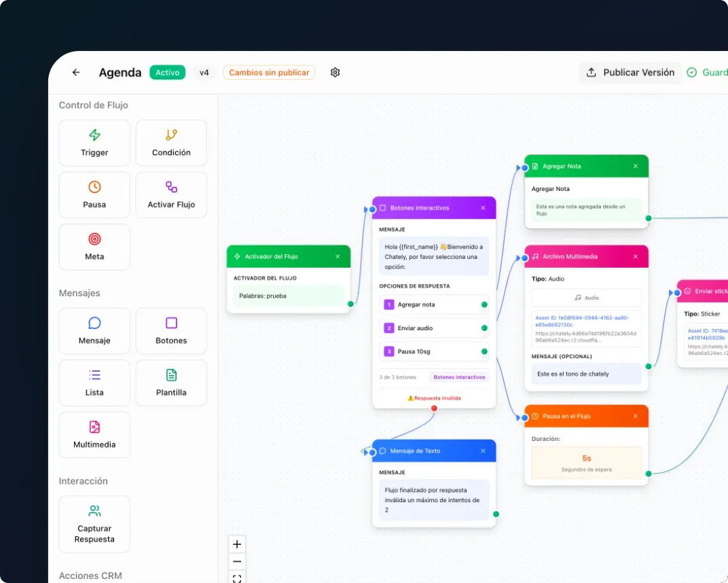Open flow settings gear icon
The image size is (728, 583).
tap(335, 73)
